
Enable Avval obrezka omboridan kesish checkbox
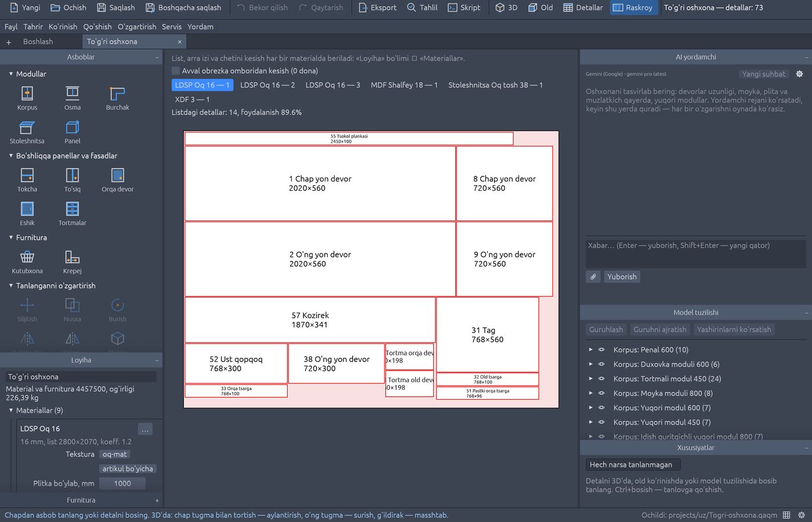(176, 71)
